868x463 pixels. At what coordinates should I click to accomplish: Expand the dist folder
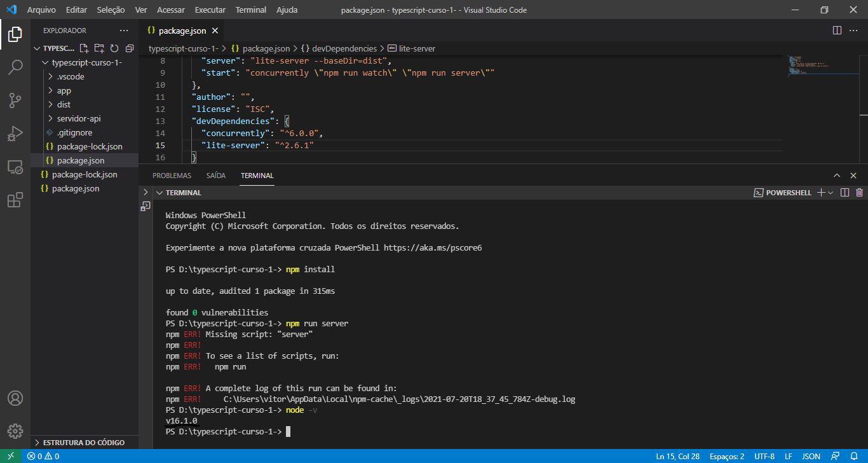[64, 104]
